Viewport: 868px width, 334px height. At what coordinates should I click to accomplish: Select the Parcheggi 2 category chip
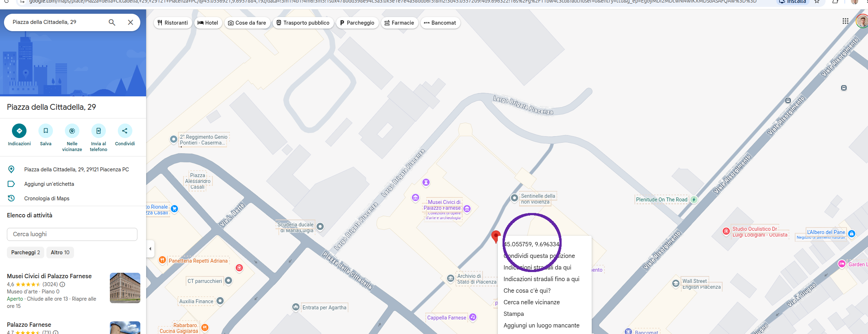coord(25,252)
